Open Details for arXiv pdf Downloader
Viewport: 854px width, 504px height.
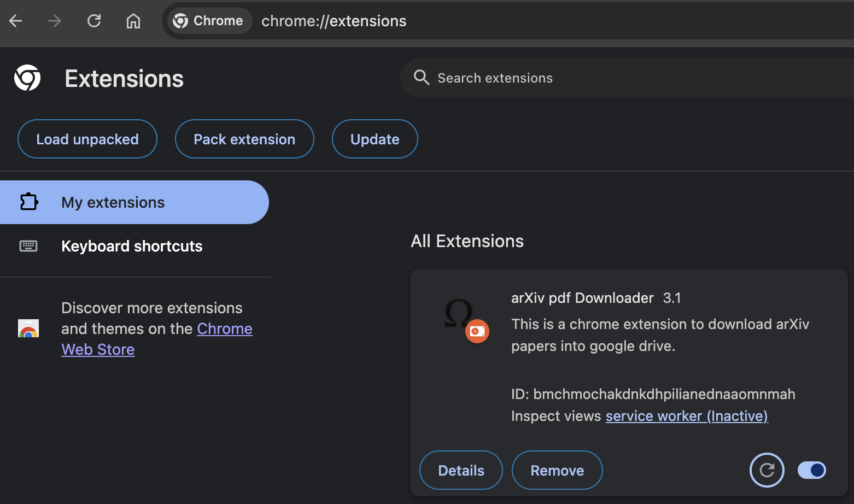[x=461, y=470]
